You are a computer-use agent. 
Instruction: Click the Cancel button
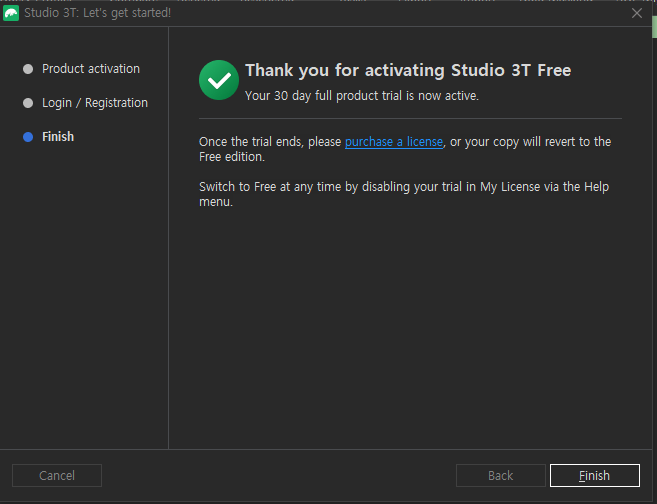pyautogui.click(x=57, y=476)
